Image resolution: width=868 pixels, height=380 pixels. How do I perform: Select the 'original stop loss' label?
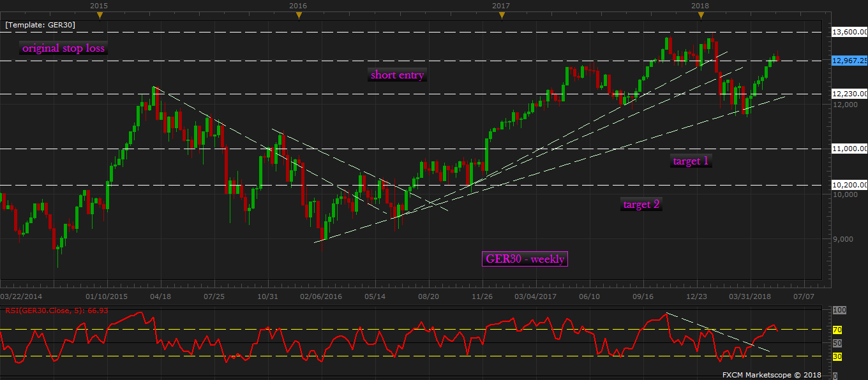pyautogui.click(x=63, y=48)
